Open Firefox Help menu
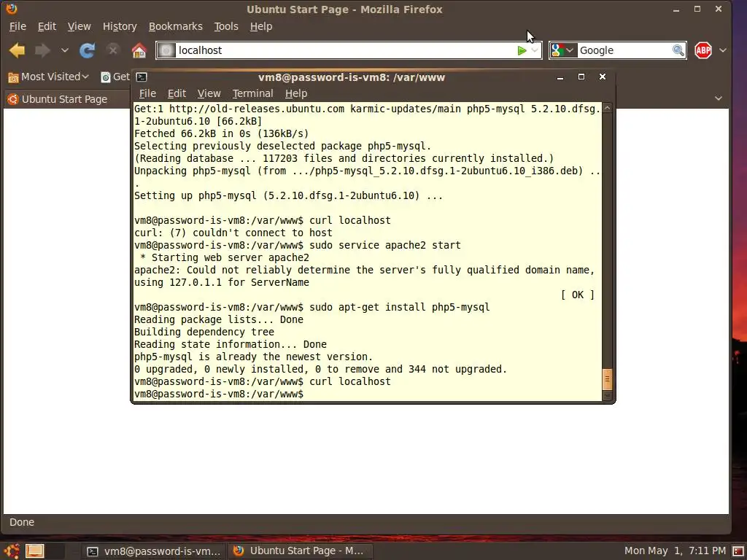 261,26
